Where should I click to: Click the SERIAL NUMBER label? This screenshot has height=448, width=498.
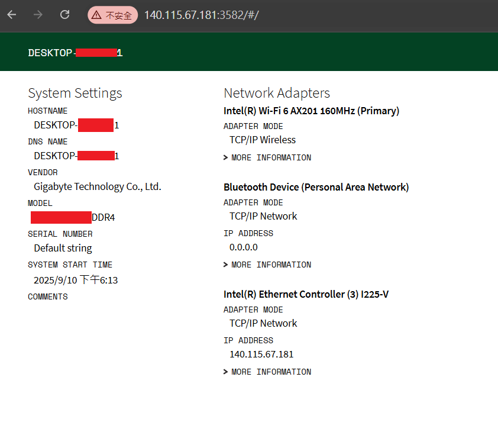pyautogui.click(x=60, y=234)
